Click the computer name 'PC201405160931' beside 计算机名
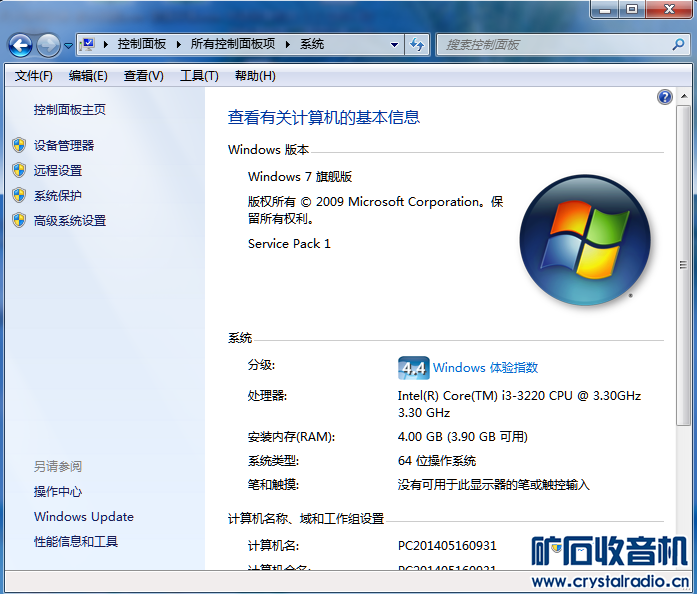The image size is (697, 594). tap(447, 546)
